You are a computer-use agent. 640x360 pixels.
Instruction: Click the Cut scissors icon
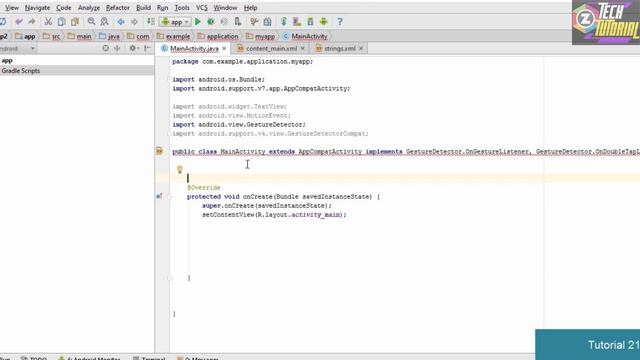click(48, 22)
